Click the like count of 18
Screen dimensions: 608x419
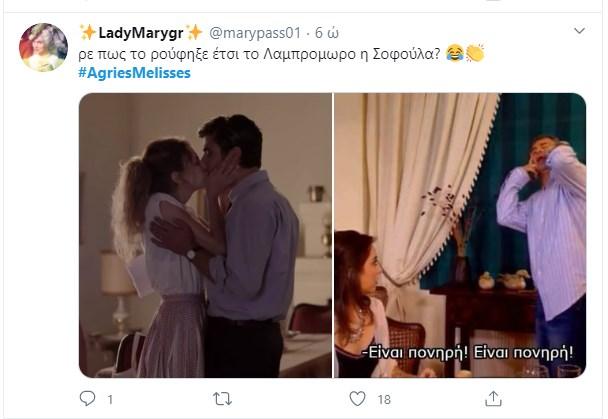pyautogui.click(x=382, y=400)
